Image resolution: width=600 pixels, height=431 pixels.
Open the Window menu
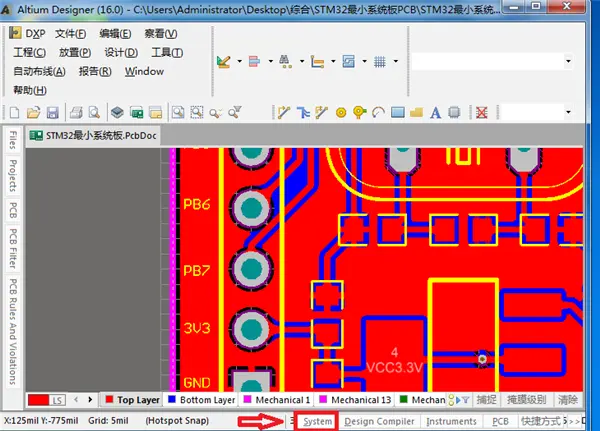144,71
